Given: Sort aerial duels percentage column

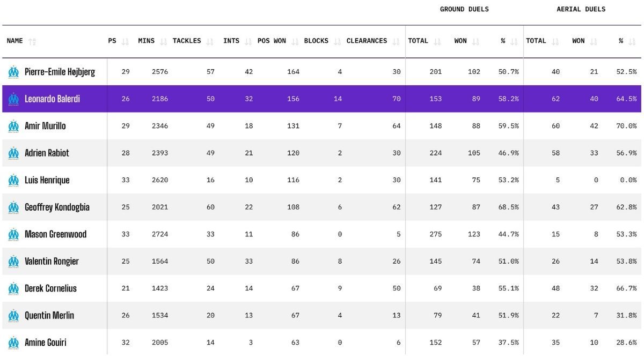Looking at the screenshot, I should coord(632,41).
